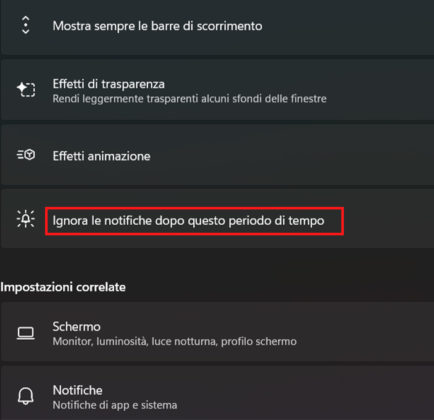Click 'Notifiche di app e sistema' subtitle

pyautogui.click(x=115, y=405)
